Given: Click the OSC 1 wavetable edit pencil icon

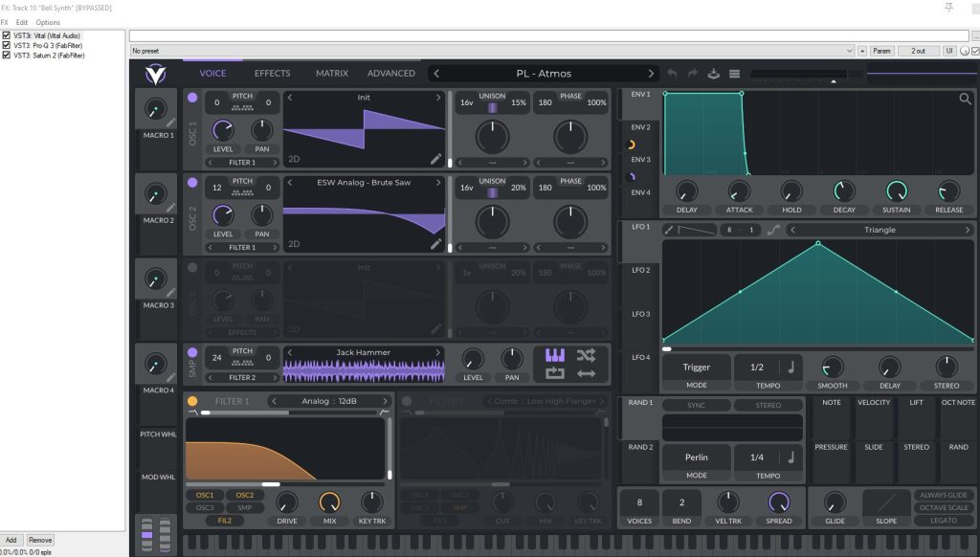Looking at the screenshot, I should [435, 160].
